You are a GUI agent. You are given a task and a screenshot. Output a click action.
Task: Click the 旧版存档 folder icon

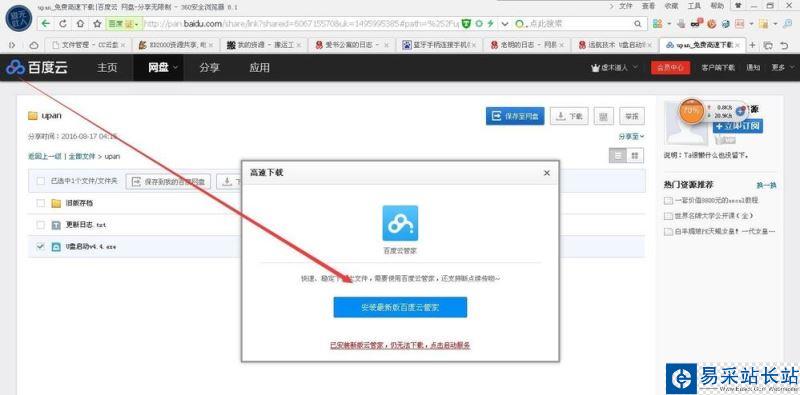(56, 203)
